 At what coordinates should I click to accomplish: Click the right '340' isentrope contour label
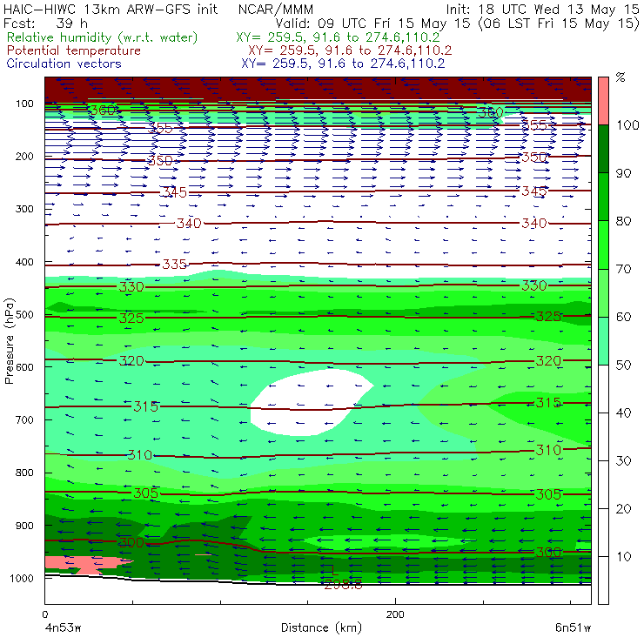[534, 224]
